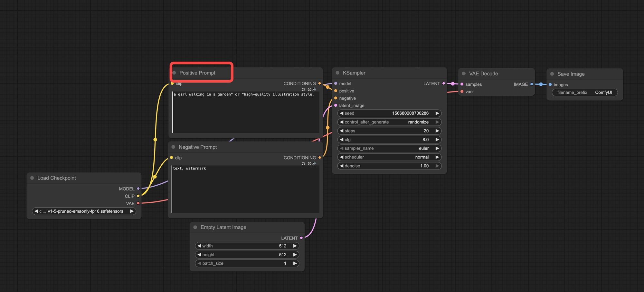Click the MODEL output port on Load Checkpoint
The height and width of the screenshot is (292, 644).
pyautogui.click(x=138, y=189)
